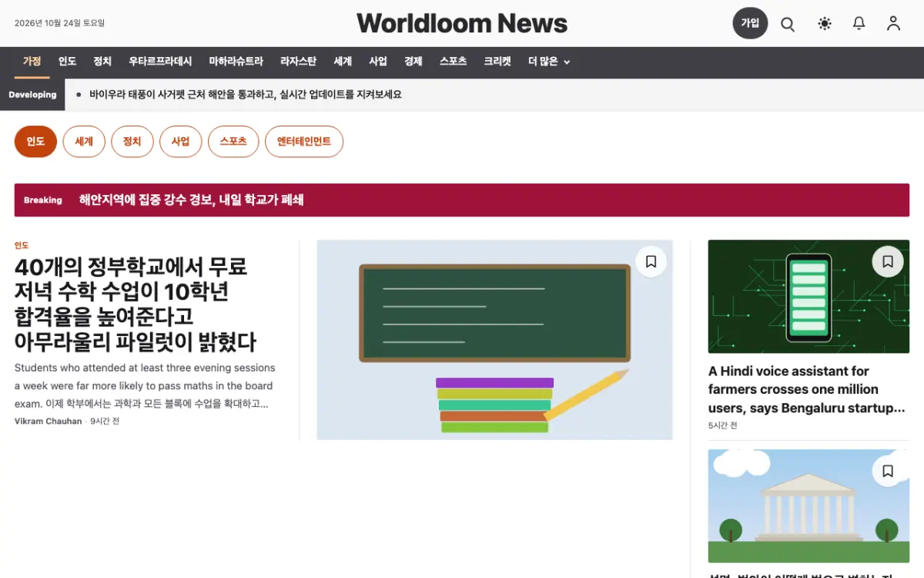The image size is (924, 578).
Task: Open the developing typhoon 바이우라 update headline
Action: (246, 95)
